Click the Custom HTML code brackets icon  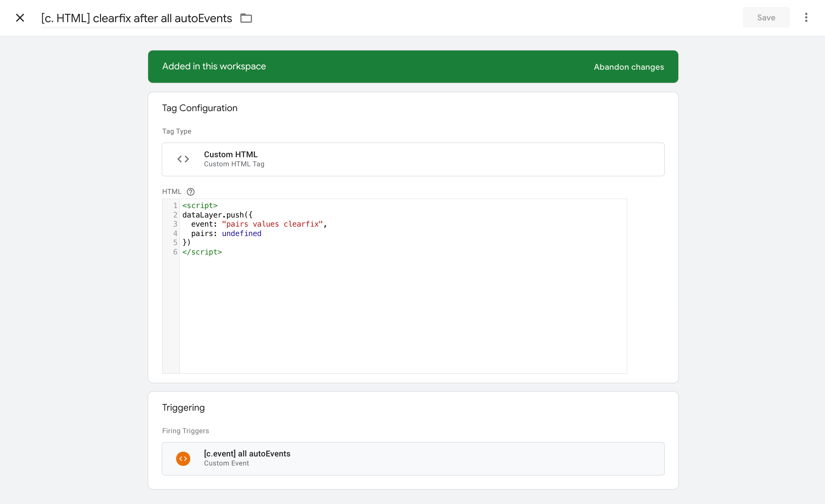[183, 159]
